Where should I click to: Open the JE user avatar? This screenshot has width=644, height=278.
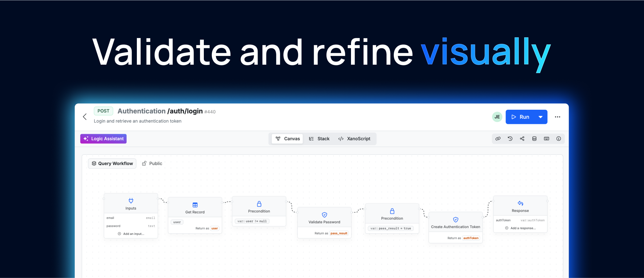tap(497, 117)
